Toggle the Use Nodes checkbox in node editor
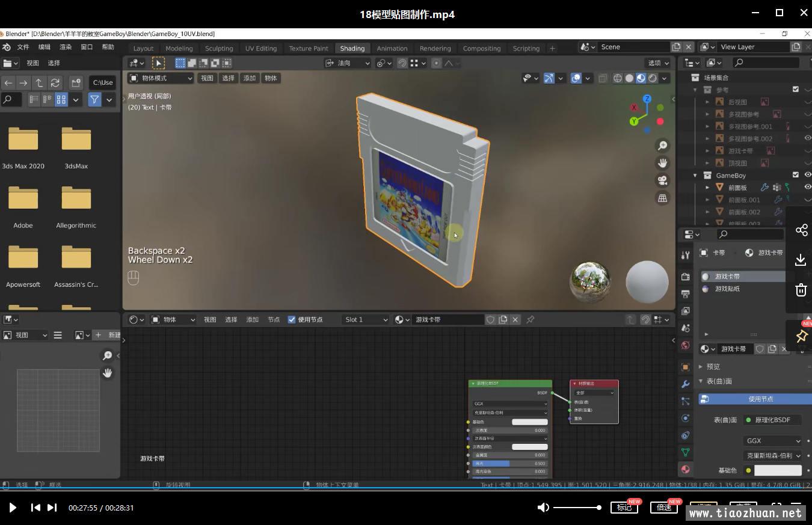Screen dimensions: 812x525 coord(292,320)
